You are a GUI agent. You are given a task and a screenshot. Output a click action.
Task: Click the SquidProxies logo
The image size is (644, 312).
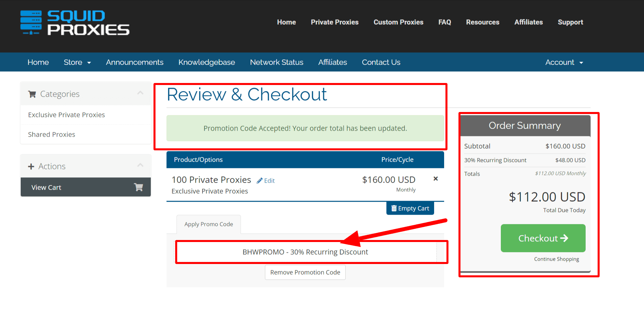tap(74, 22)
